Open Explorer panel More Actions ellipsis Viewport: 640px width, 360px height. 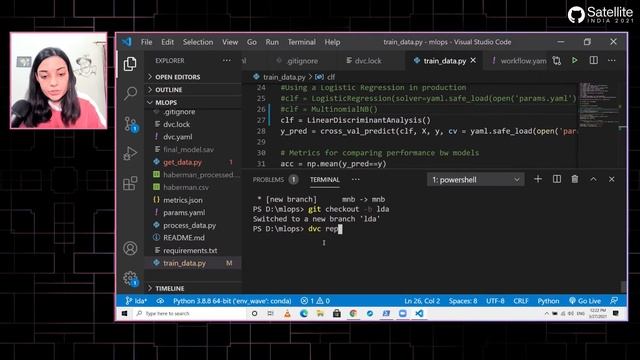click(x=227, y=60)
